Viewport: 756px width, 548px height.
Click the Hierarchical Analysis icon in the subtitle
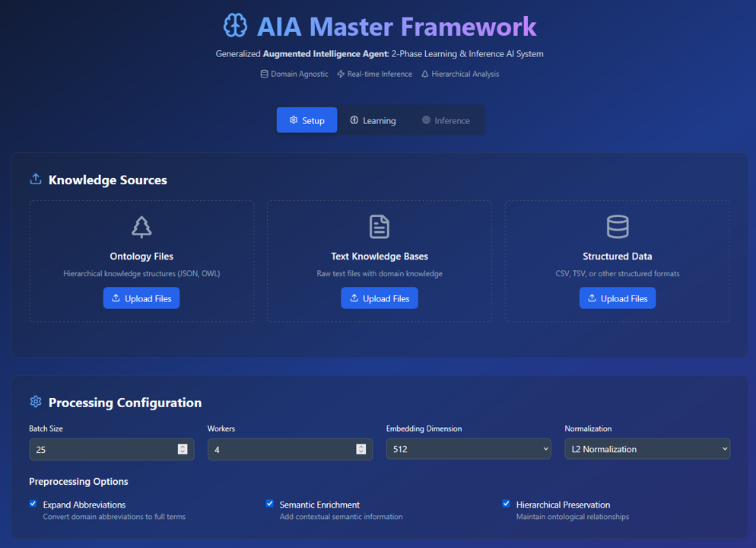pyautogui.click(x=424, y=74)
